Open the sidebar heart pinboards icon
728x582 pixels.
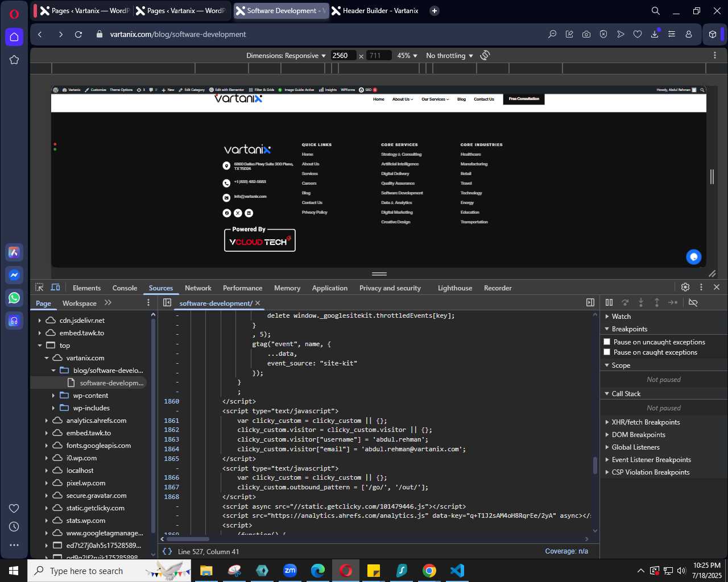(14, 508)
